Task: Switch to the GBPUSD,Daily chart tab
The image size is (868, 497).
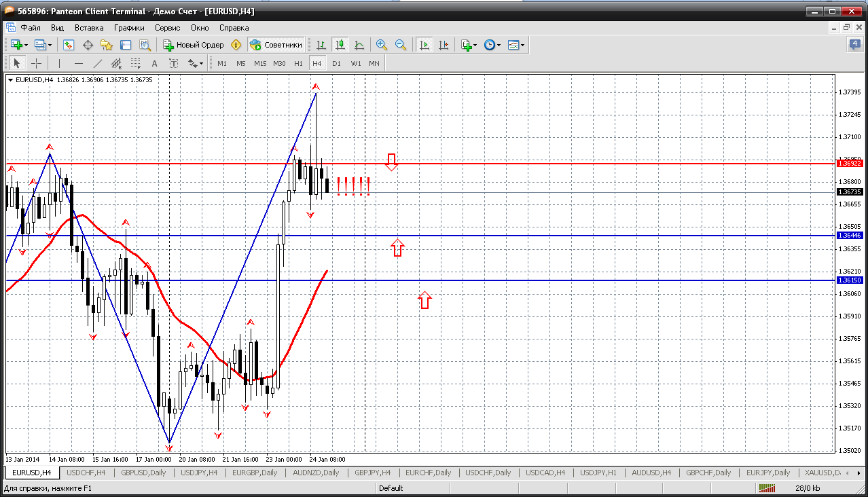Action: [142, 473]
